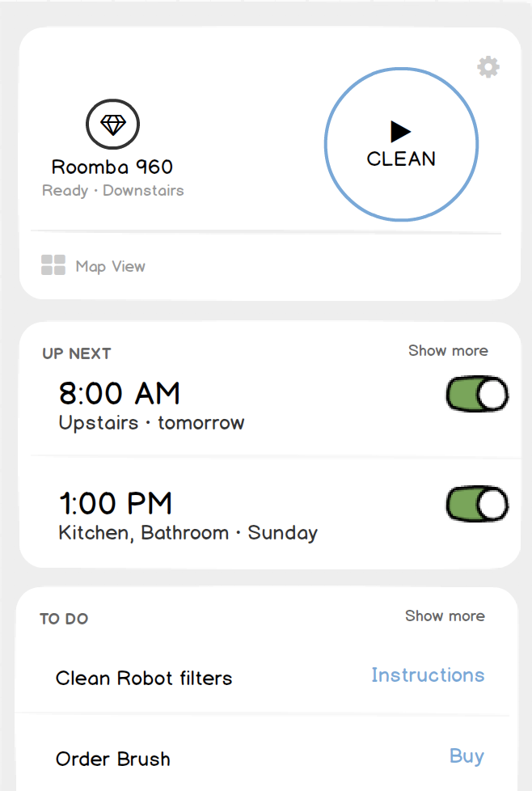Click Buy next to Order Brush
The width and height of the screenshot is (532, 791).
[467, 755]
